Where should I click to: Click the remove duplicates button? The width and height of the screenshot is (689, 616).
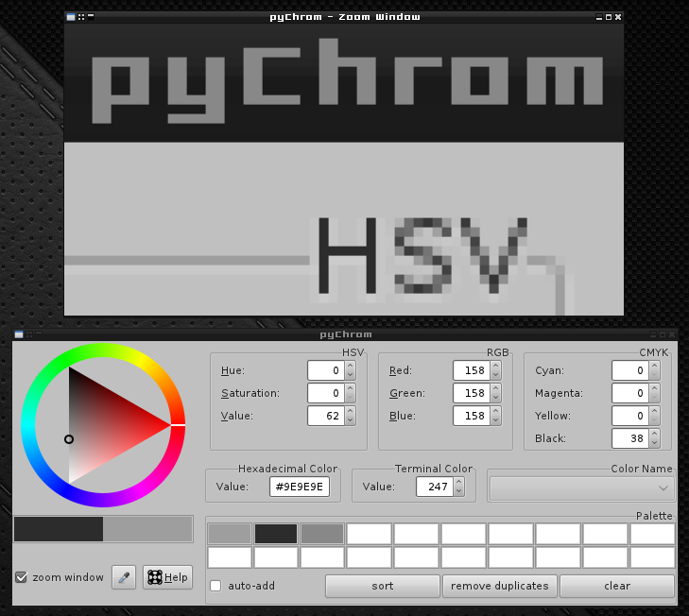(x=499, y=586)
